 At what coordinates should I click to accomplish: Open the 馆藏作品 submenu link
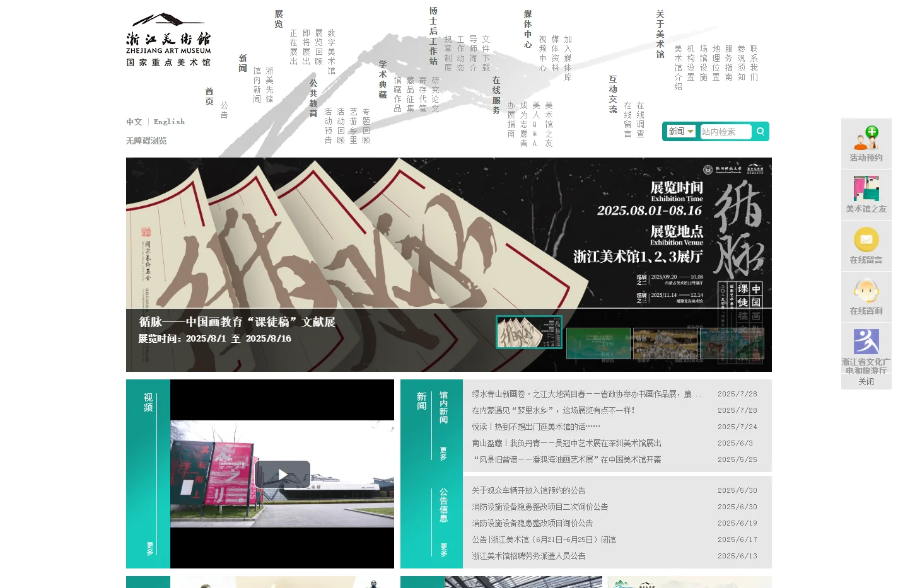pos(398,95)
